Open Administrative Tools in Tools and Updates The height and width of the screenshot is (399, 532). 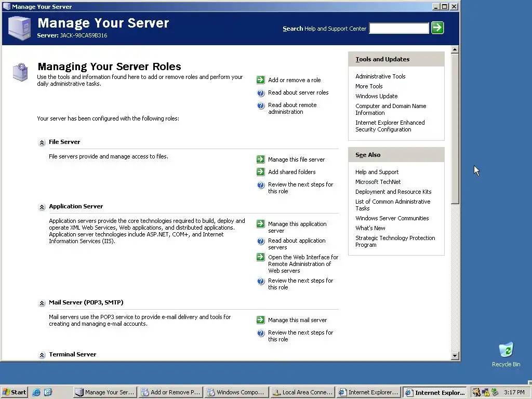380,76
